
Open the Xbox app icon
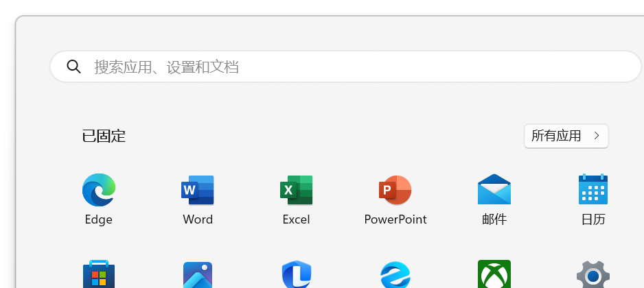(494, 274)
